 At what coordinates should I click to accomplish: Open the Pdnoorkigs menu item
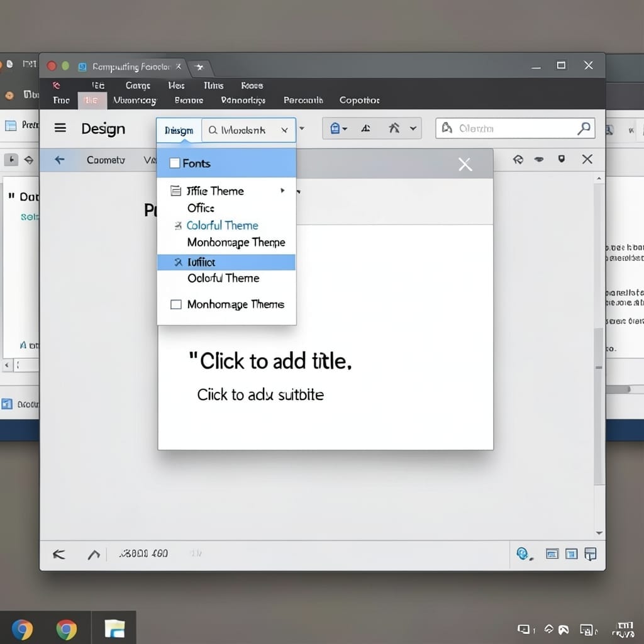pos(243,100)
